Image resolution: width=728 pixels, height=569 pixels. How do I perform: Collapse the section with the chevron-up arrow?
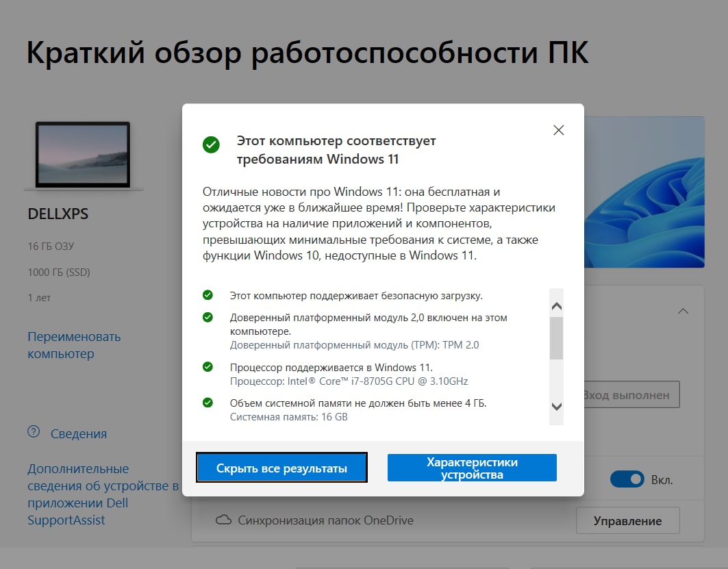683,311
